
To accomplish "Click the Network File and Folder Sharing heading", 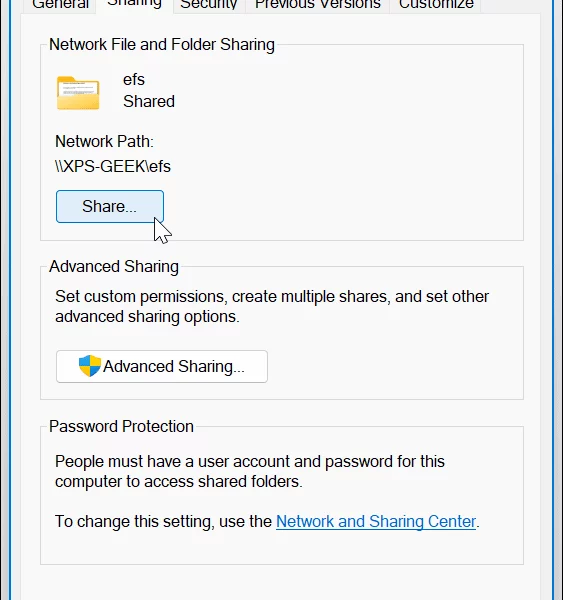I will (162, 44).
